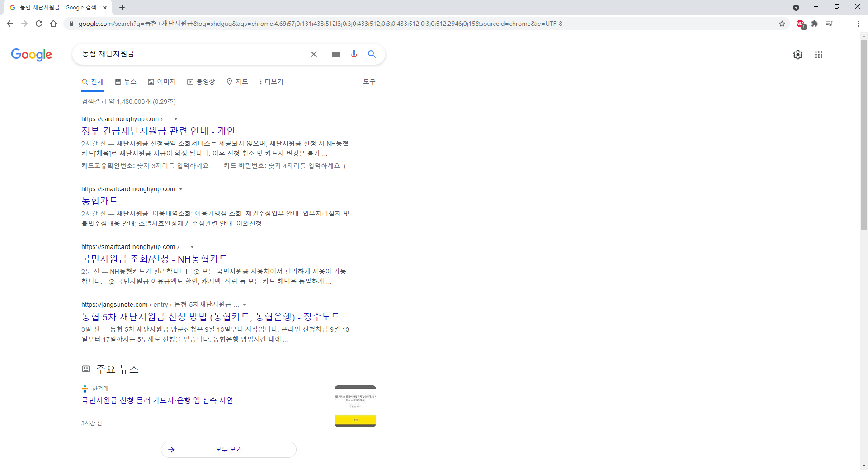
Task: Click the 카드 비밀번호 sitelink text
Action: (x=245, y=166)
